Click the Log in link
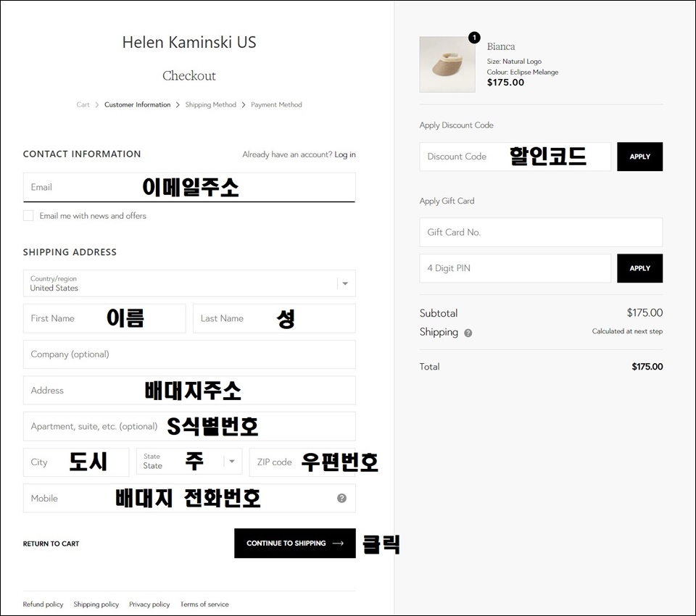Image resolution: width=696 pixels, height=616 pixels. click(345, 154)
